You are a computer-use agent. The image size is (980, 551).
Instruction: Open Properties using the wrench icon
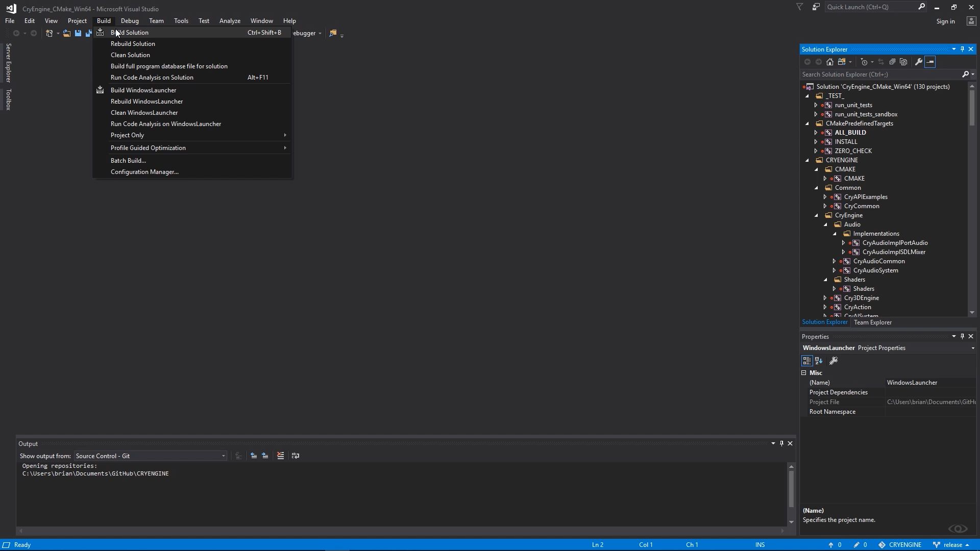pyautogui.click(x=918, y=62)
